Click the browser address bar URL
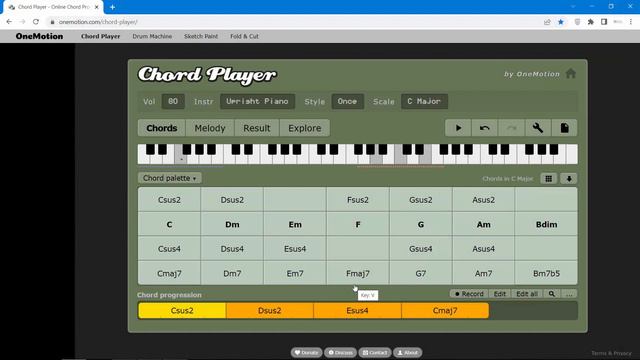640x360 pixels. (x=98, y=22)
